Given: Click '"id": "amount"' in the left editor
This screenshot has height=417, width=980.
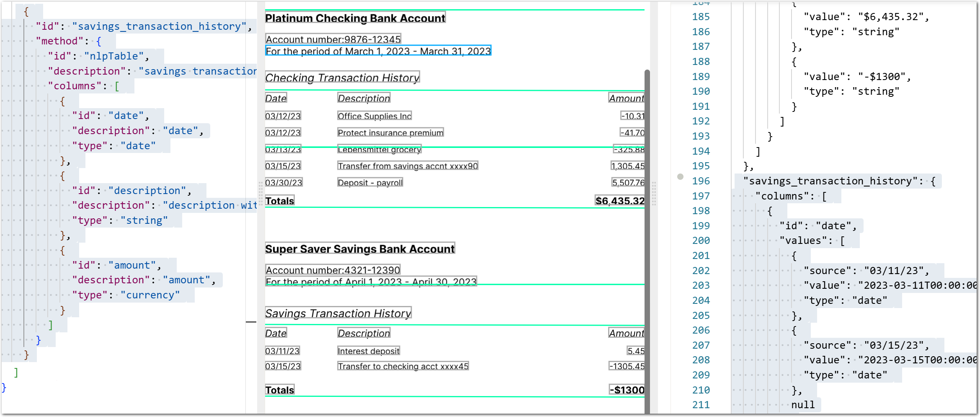Looking at the screenshot, I should pos(114,265).
